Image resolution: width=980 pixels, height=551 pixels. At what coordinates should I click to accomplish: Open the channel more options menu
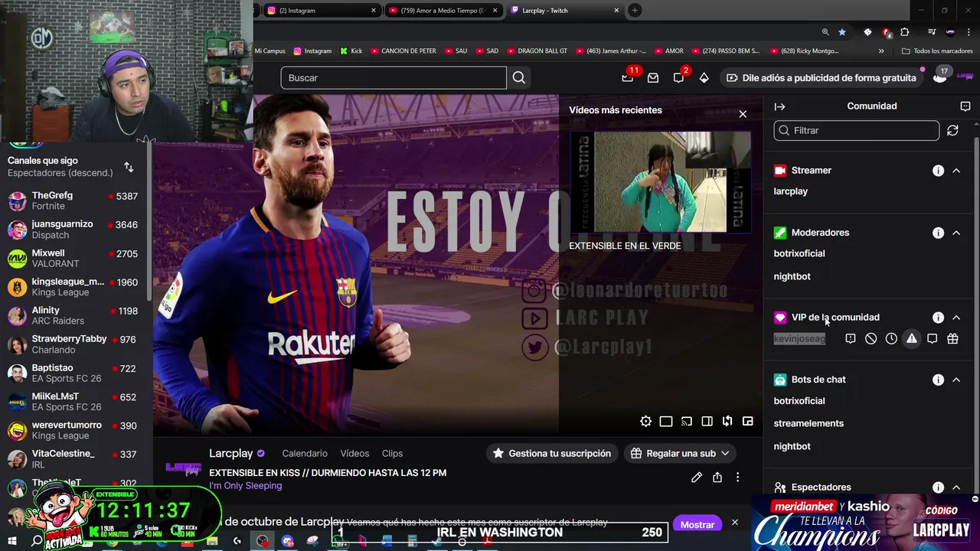click(737, 478)
